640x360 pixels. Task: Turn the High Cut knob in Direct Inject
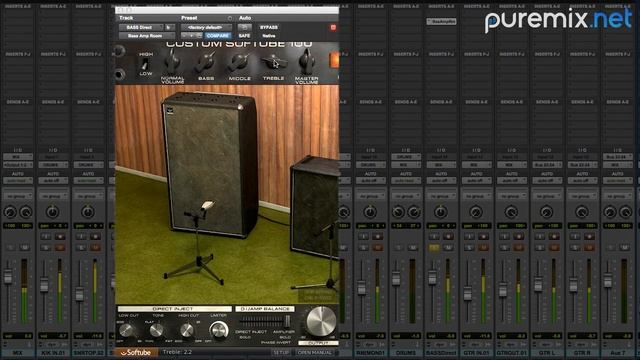click(187, 330)
